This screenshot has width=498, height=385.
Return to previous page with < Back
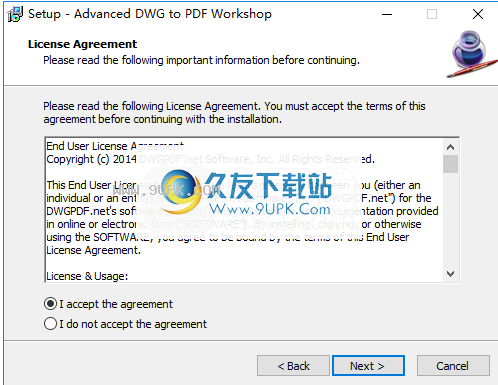(293, 366)
